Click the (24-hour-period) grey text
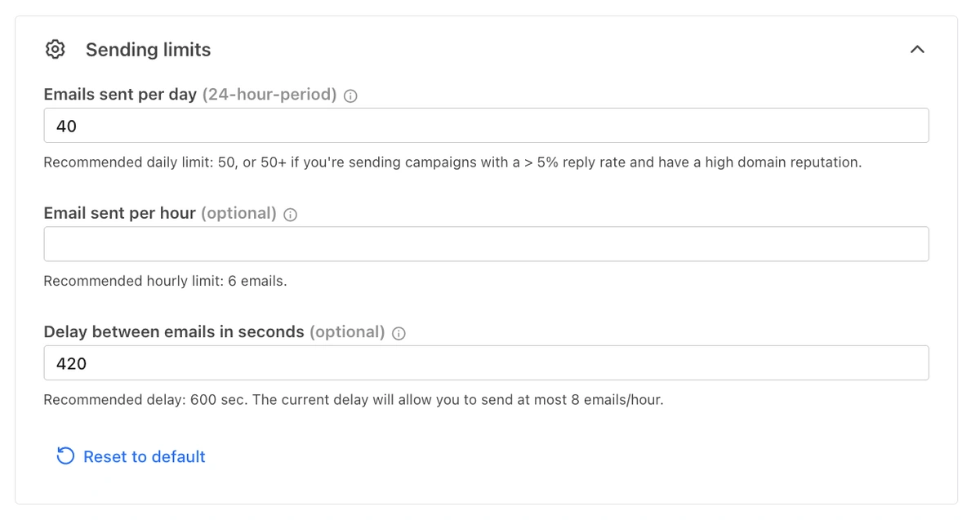Image resolution: width=980 pixels, height=520 pixels. [x=269, y=95]
